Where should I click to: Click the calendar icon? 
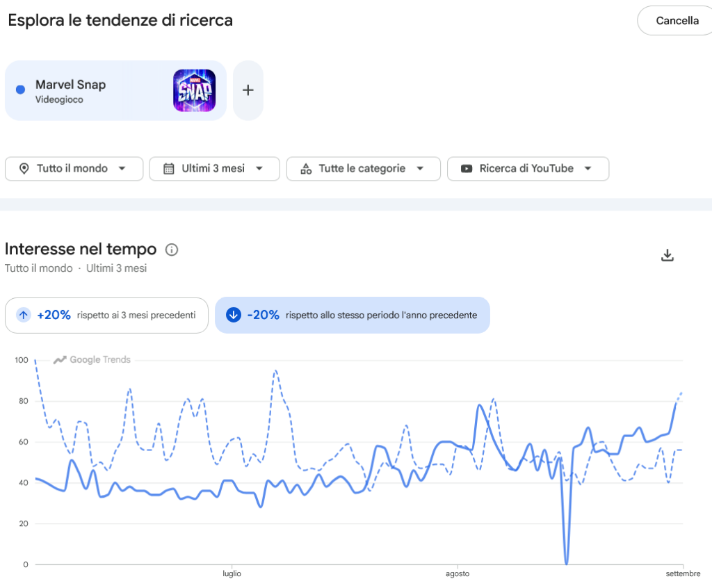tap(168, 168)
